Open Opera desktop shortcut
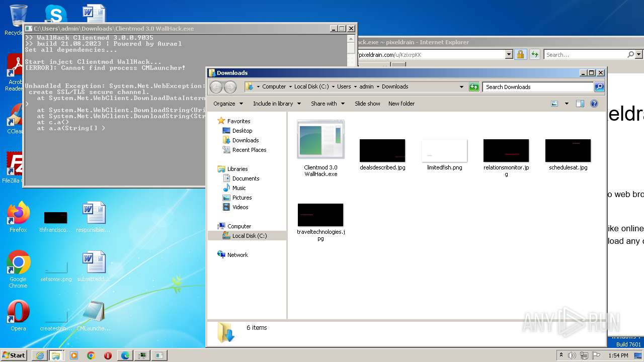 [18, 316]
